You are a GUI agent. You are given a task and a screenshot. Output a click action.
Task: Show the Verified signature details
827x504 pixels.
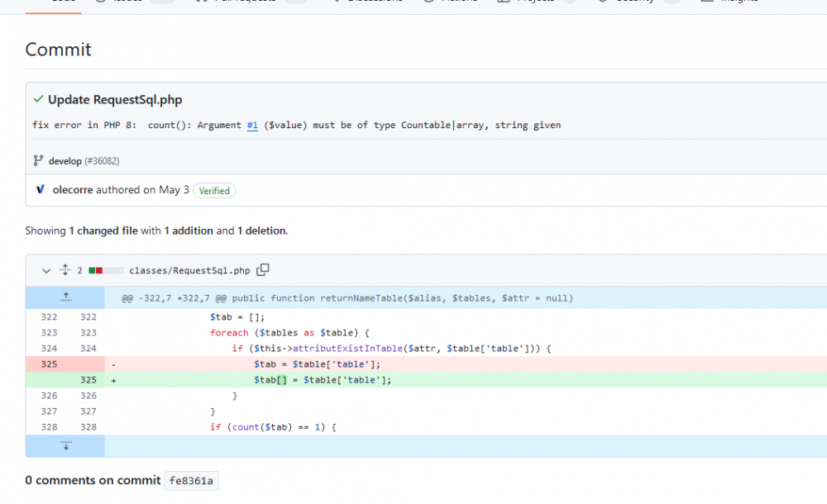pos(214,190)
